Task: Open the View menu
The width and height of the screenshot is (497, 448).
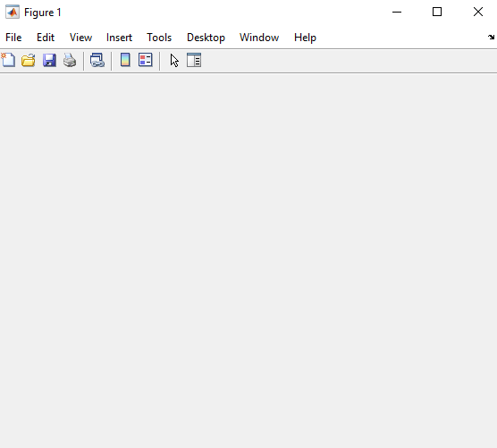Action: coord(80,38)
